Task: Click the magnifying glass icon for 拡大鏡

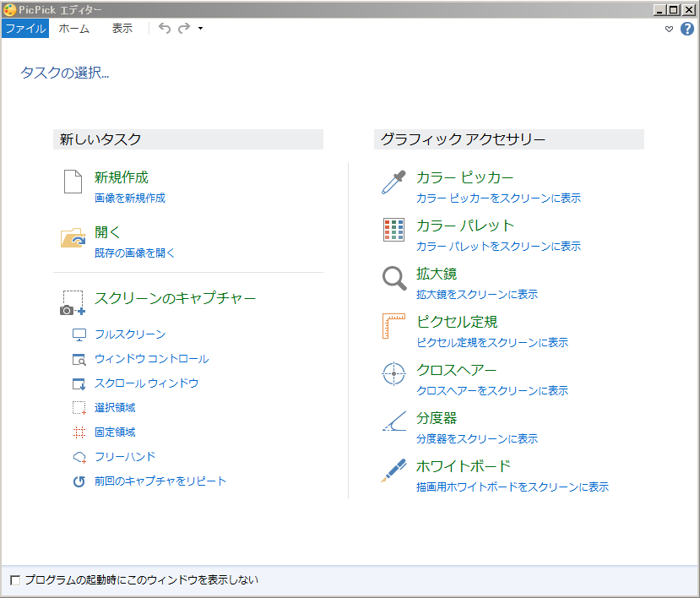Action: coord(394,278)
